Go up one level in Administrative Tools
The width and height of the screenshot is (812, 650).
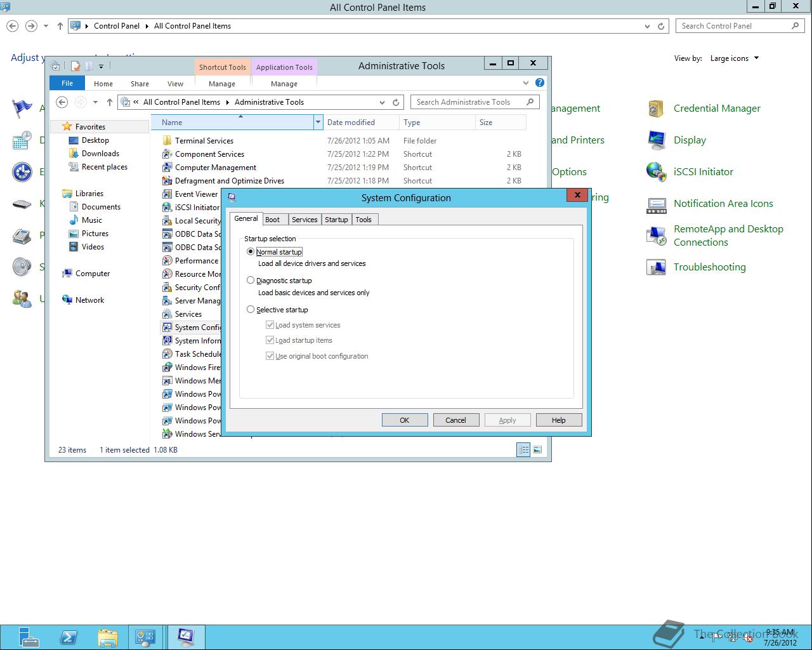109,102
